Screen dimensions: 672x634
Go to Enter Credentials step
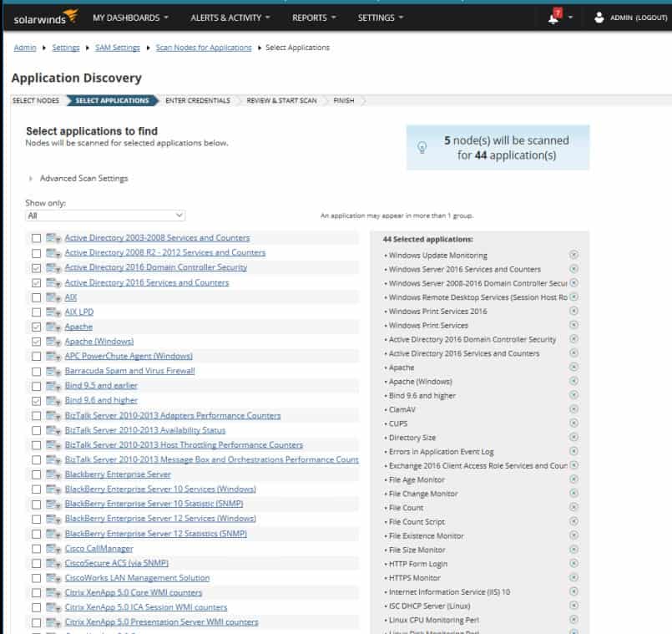pyautogui.click(x=198, y=100)
